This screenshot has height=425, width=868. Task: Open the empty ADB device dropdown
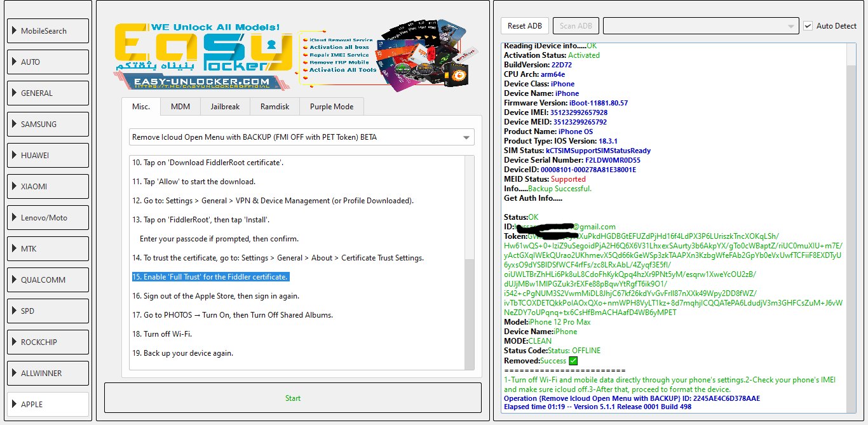[701, 26]
